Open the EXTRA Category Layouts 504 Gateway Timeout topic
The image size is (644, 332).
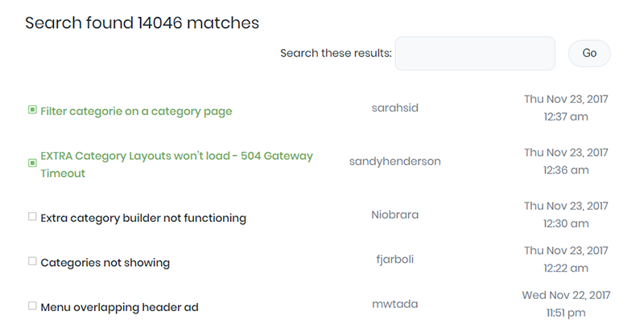coord(176,165)
